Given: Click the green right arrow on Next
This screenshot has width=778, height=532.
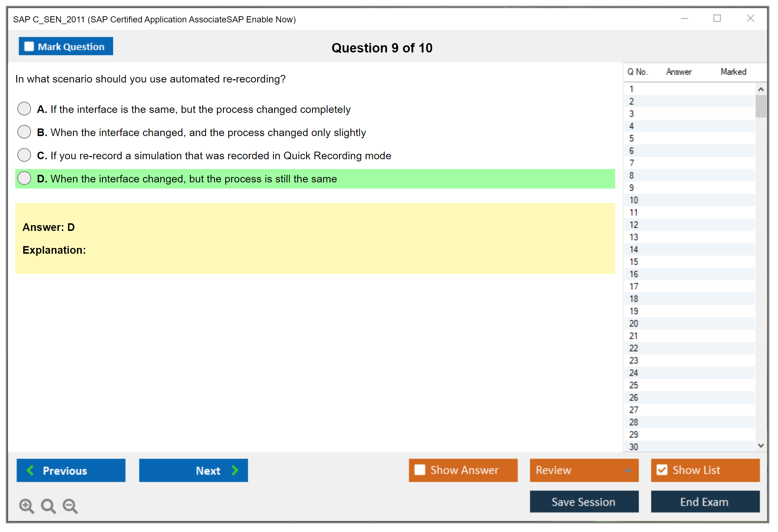Looking at the screenshot, I should (235, 470).
